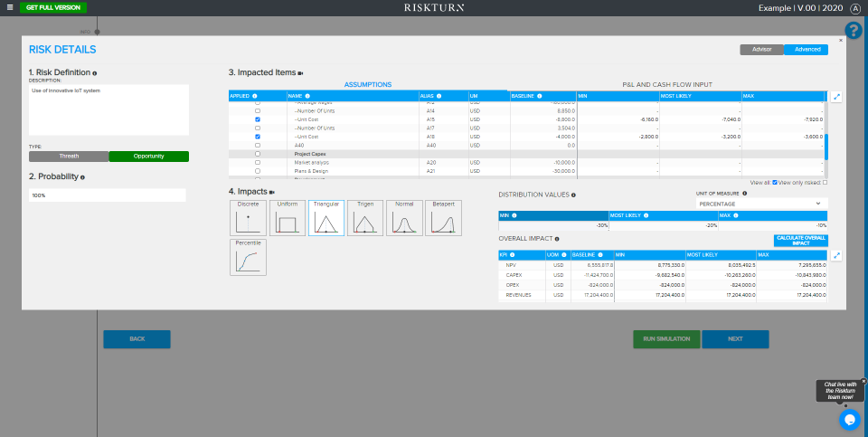Click NPV row in Overall Impact table
Screen dimensions: 868x437
(663, 265)
